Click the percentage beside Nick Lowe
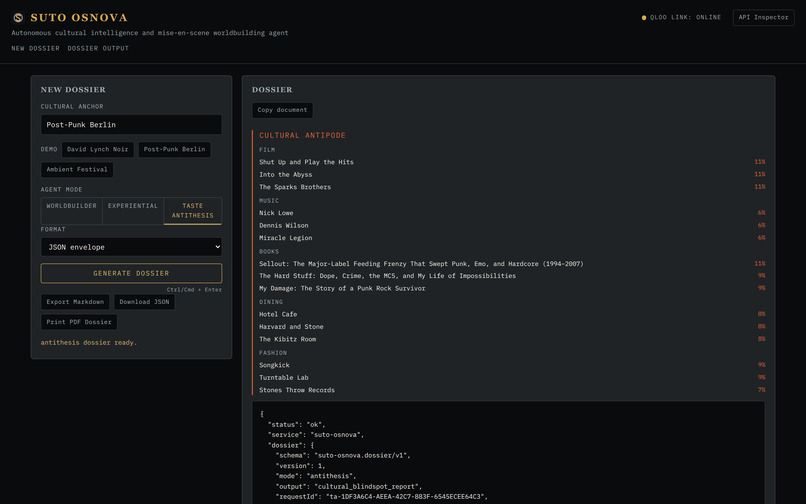The height and width of the screenshot is (504, 806). tap(761, 212)
